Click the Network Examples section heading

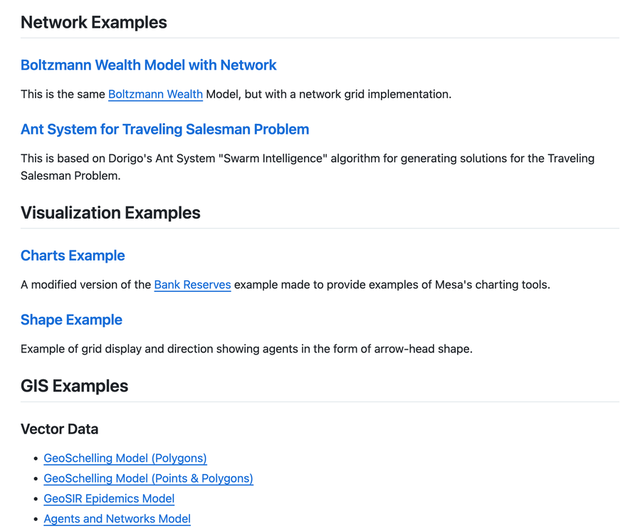pyautogui.click(x=93, y=22)
